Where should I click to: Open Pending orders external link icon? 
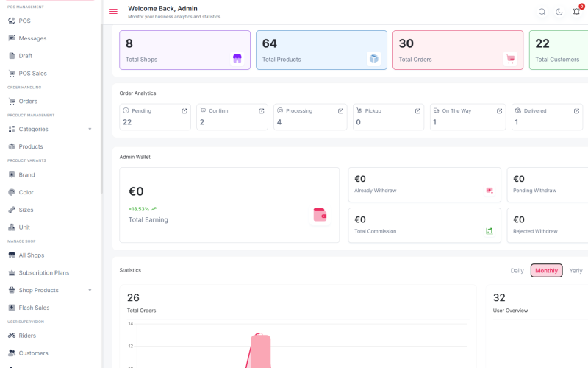point(184,111)
